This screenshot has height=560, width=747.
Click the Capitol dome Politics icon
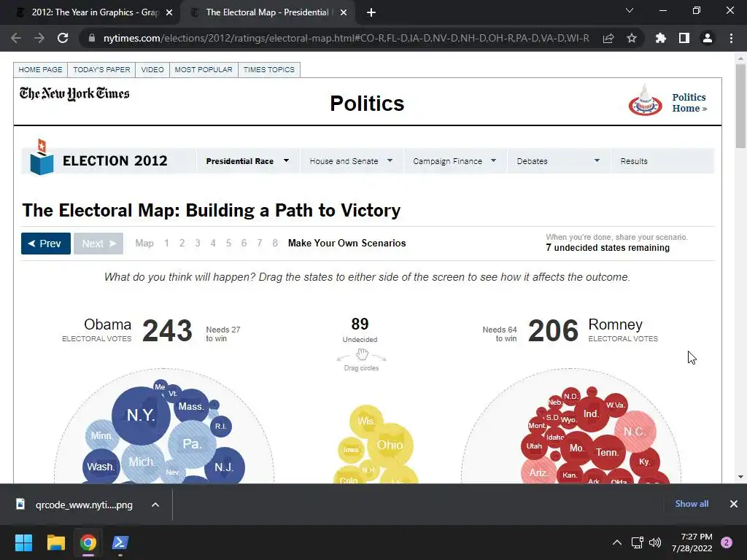[645, 101]
